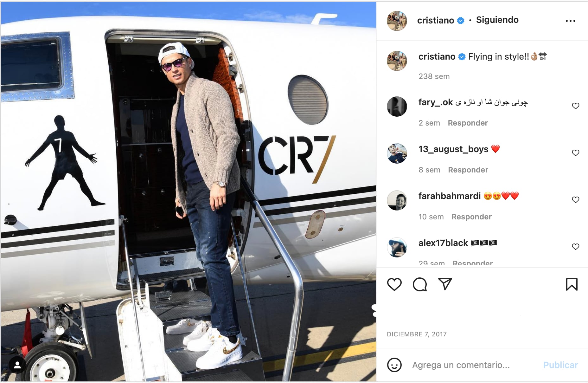Click cristiano header profile picture
Screen dimensions: 588x383
tap(397, 21)
